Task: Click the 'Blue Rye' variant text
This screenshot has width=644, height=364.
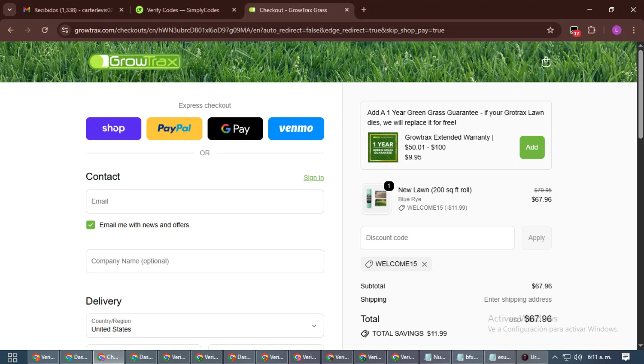Action: pos(410,199)
